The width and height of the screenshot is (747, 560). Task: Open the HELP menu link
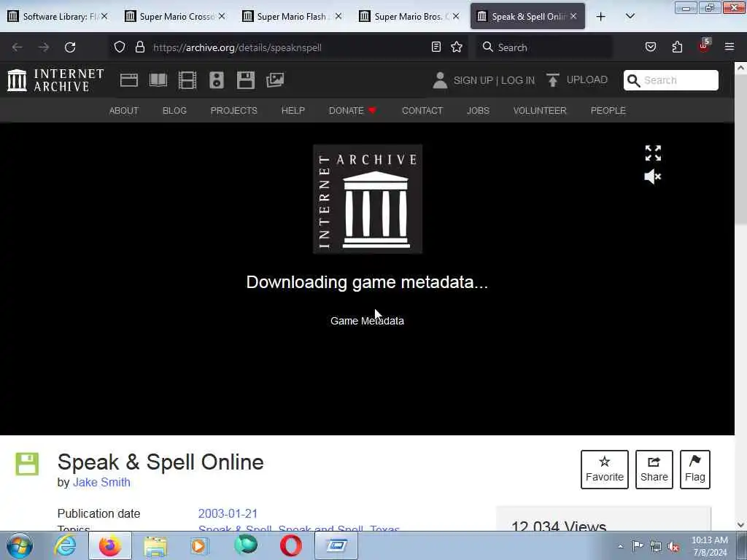click(293, 111)
